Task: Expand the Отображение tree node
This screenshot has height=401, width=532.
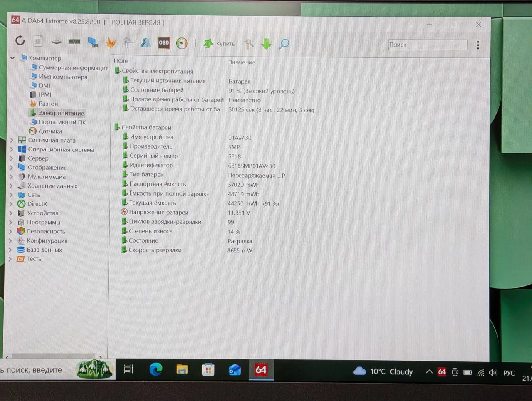Action: (11, 167)
